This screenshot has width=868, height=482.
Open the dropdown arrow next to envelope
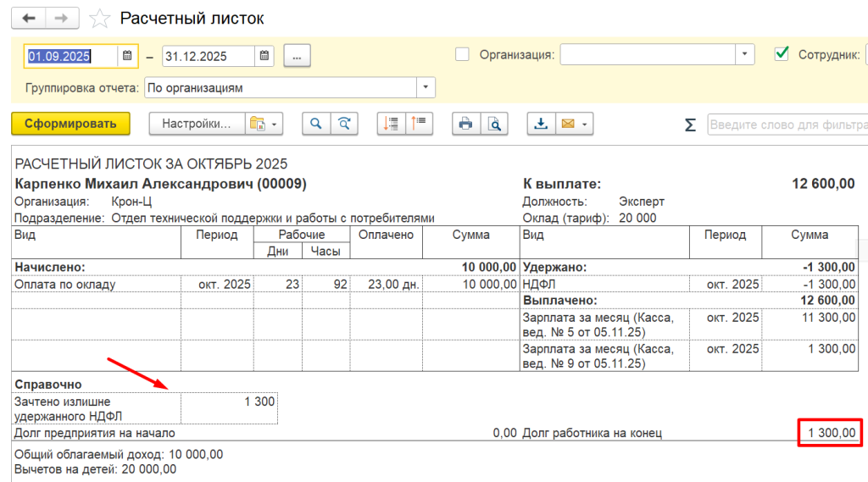coord(585,124)
